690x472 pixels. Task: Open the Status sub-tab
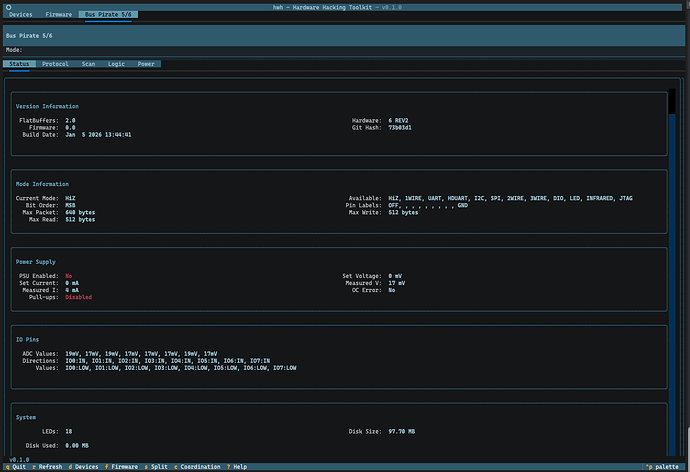(x=20, y=64)
